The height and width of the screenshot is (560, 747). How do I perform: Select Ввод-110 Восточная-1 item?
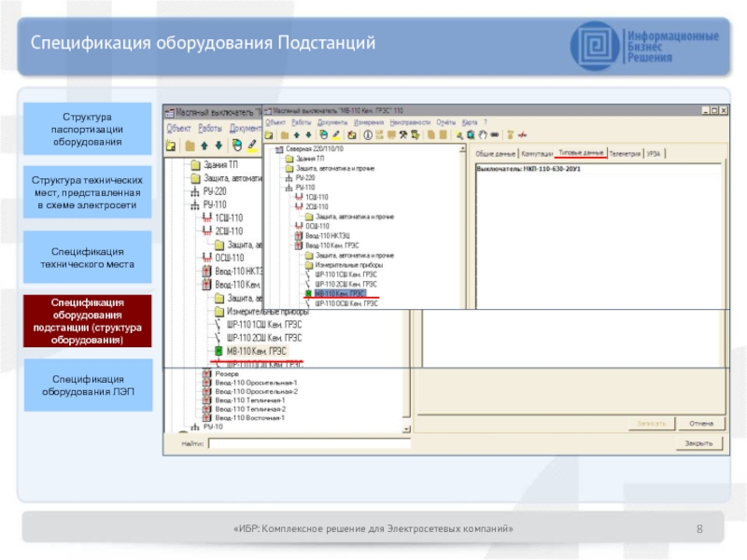(249, 418)
